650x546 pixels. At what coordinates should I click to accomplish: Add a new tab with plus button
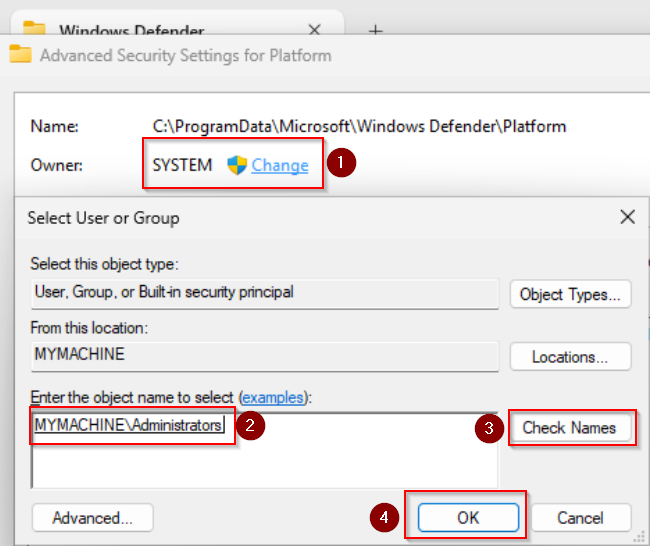(x=376, y=29)
